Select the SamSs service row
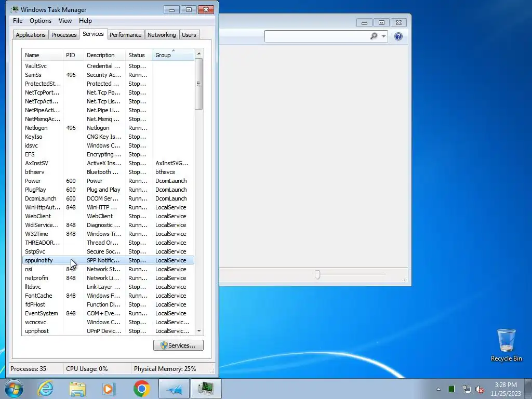 [x=108, y=75]
